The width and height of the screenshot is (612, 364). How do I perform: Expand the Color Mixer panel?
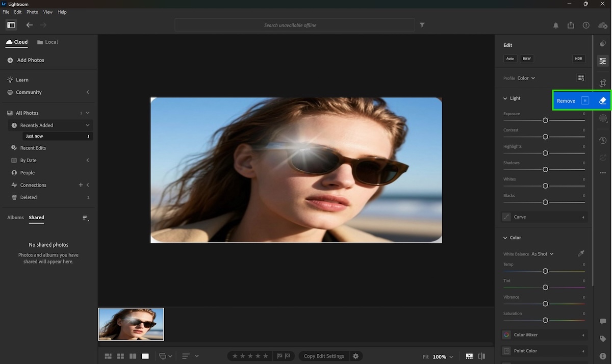[545, 335]
